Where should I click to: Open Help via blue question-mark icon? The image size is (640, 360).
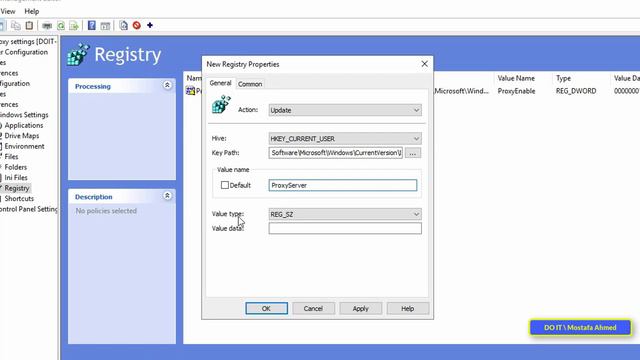[x=92, y=26]
